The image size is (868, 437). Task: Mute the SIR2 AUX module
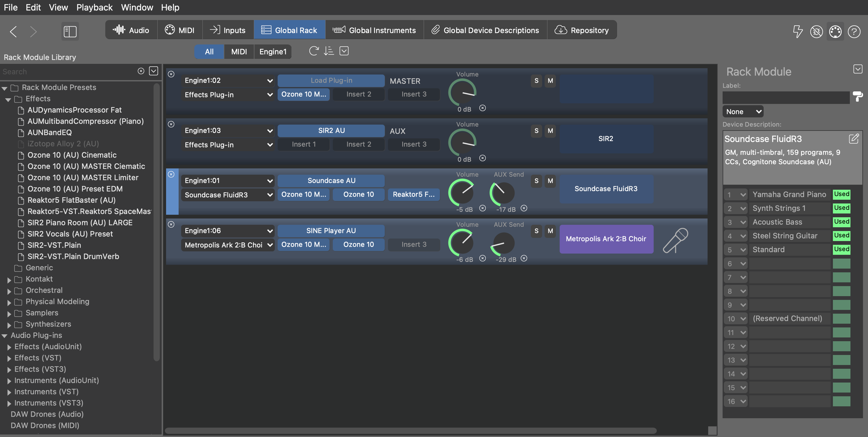click(550, 131)
